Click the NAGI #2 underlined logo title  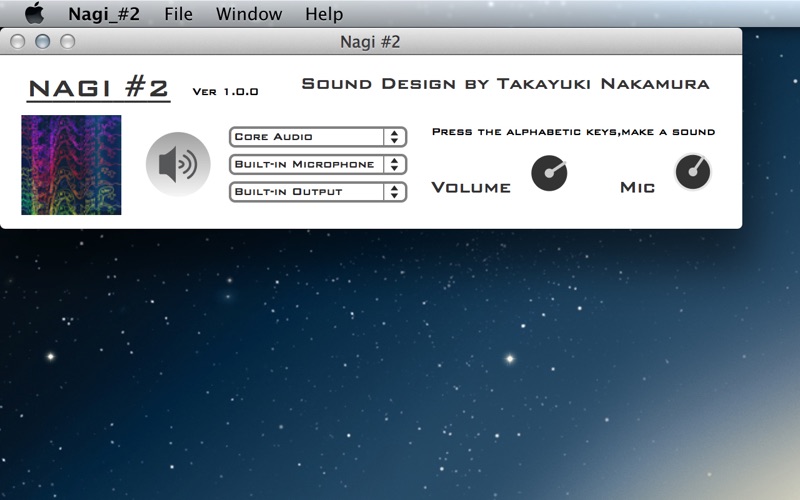point(98,89)
